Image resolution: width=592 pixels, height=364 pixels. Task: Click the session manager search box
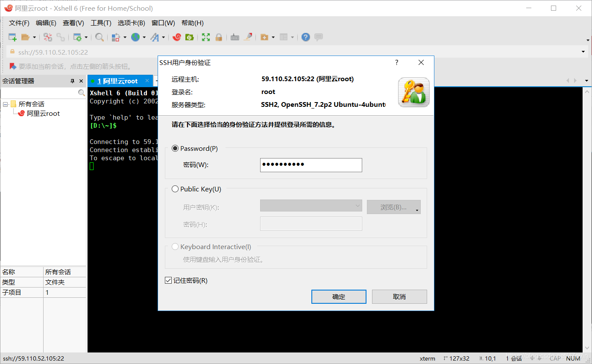[39, 93]
